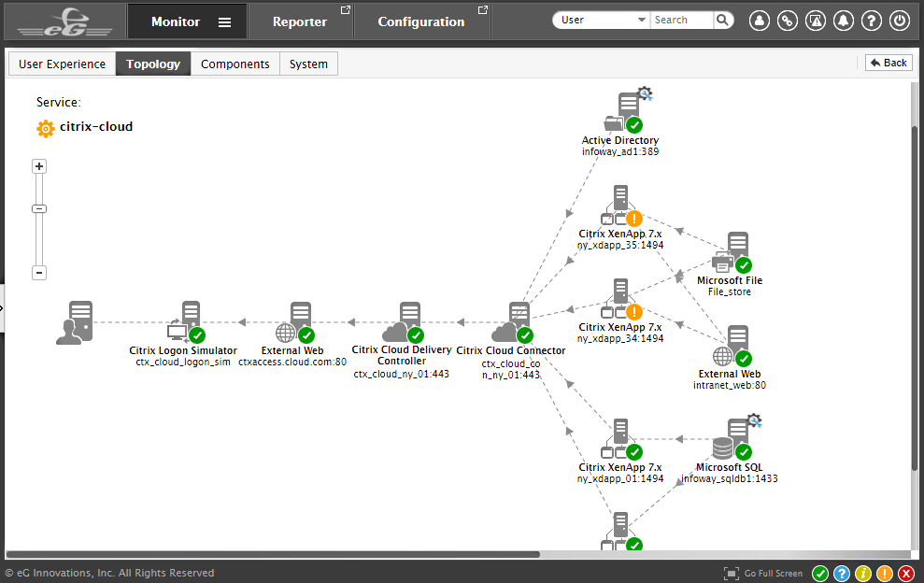The height and width of the screenshot is (583, 924).
Task: Click the blue unknown status legend icon
Action: click(842, 573)
